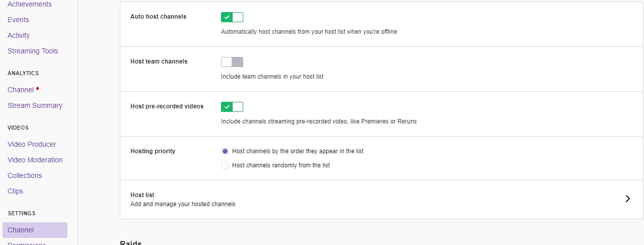Image resolution: width=644 pixels, height=245 pixels.
Task: Open Streaming Tools page
Action: click(33, 51)
